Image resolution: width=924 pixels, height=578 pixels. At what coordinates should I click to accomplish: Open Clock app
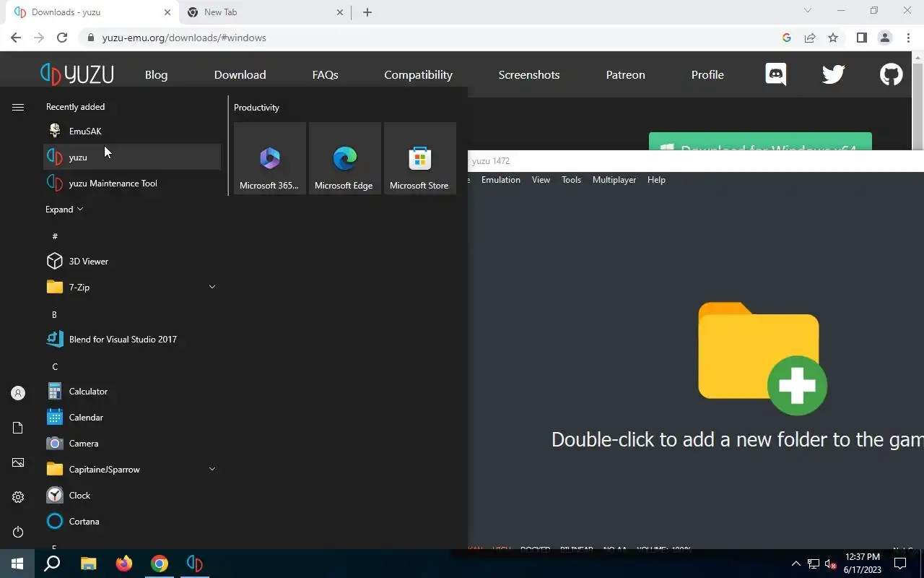tap(132, 495)
